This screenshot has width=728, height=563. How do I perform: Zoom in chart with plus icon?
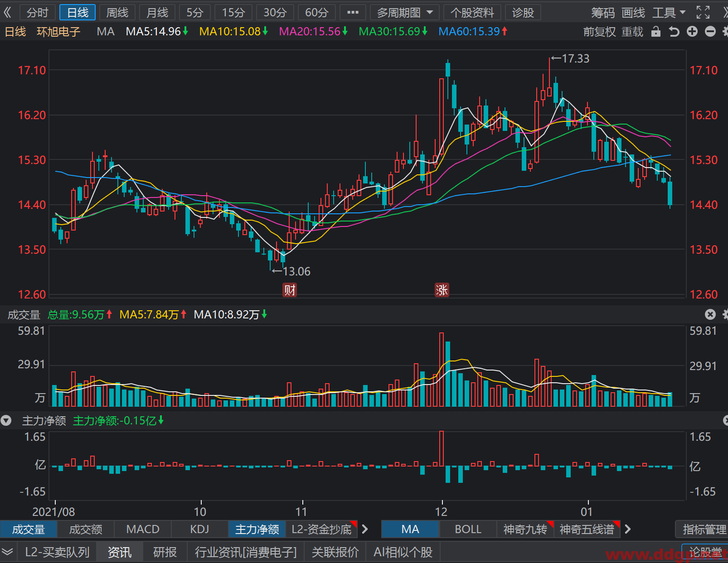692,31
